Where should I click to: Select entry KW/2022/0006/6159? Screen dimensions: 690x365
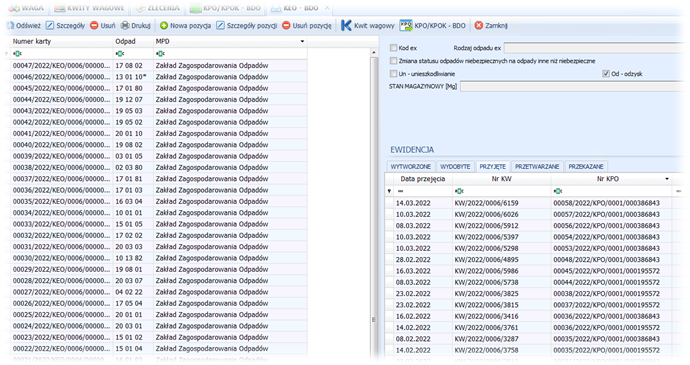tap(486, 203)
